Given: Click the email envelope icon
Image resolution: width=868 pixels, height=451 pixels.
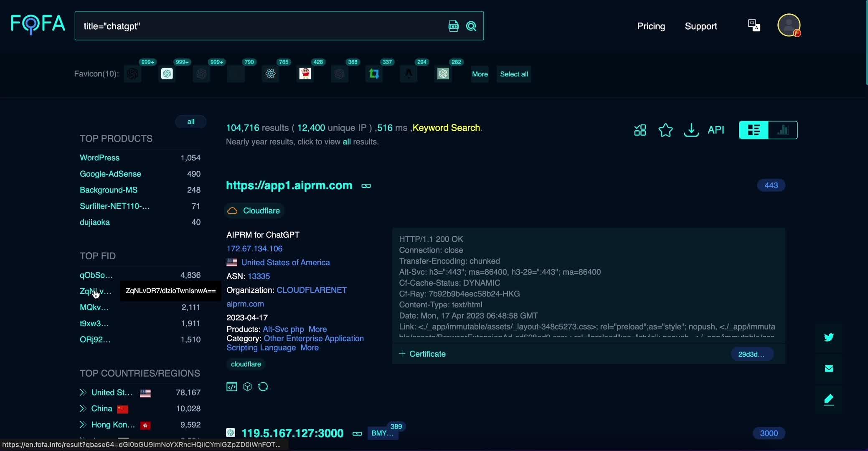Looking at the screenshot, I should 829,368.
